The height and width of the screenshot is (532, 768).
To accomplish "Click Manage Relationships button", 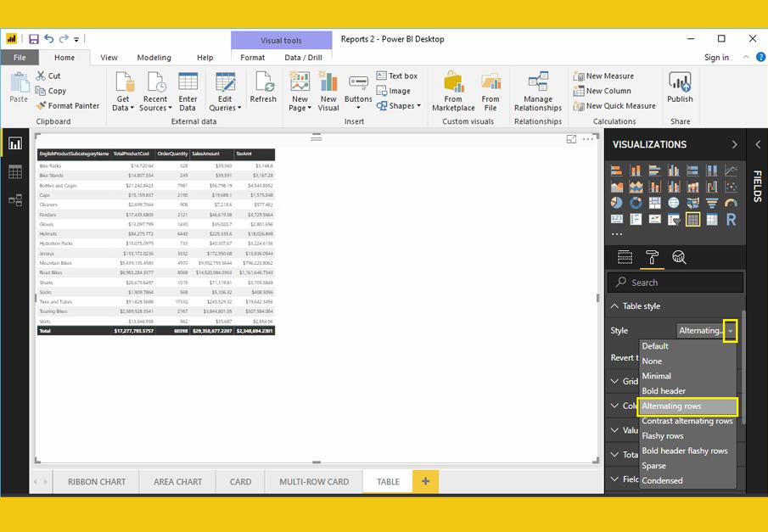I will pos(538,91).
